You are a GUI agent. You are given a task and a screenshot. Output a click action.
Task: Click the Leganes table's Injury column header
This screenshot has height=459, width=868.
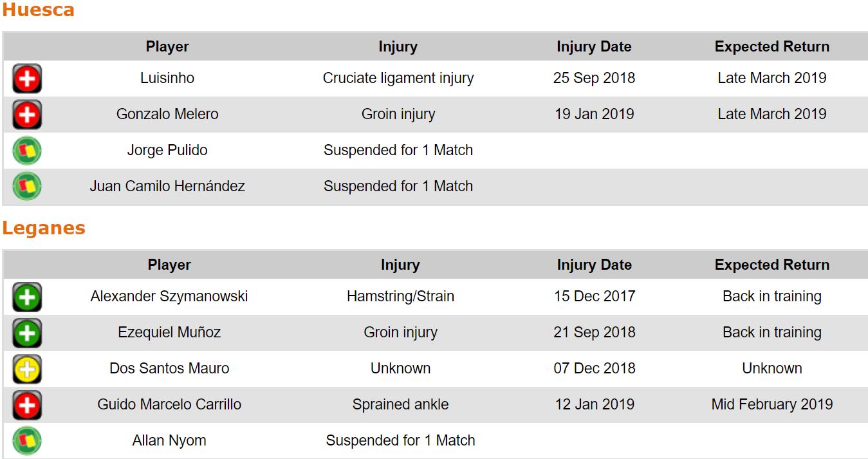pos(400,265)
